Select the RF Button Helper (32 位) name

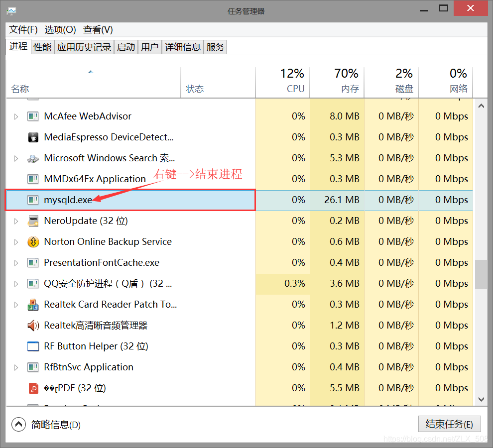[96, 346]
